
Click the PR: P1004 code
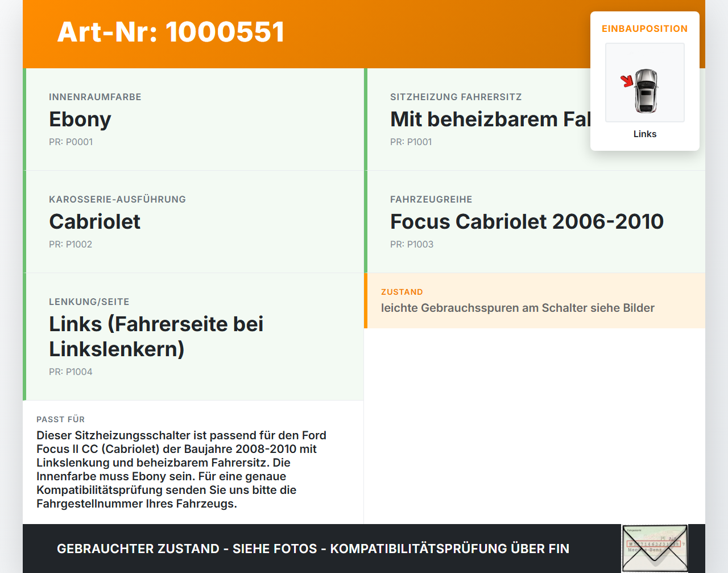(71, 372)
